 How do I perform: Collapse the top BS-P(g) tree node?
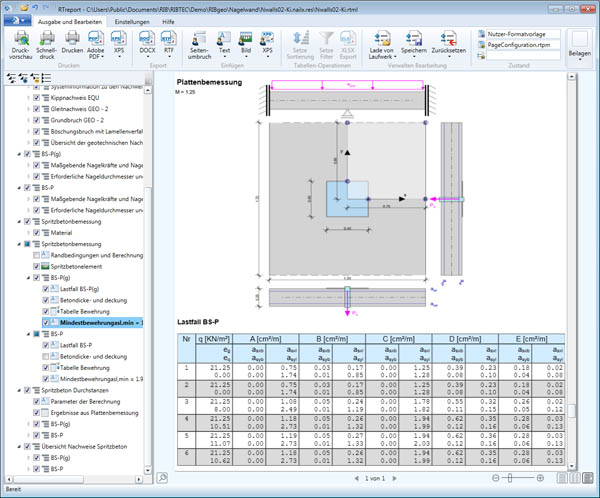(x=19, y=154)
